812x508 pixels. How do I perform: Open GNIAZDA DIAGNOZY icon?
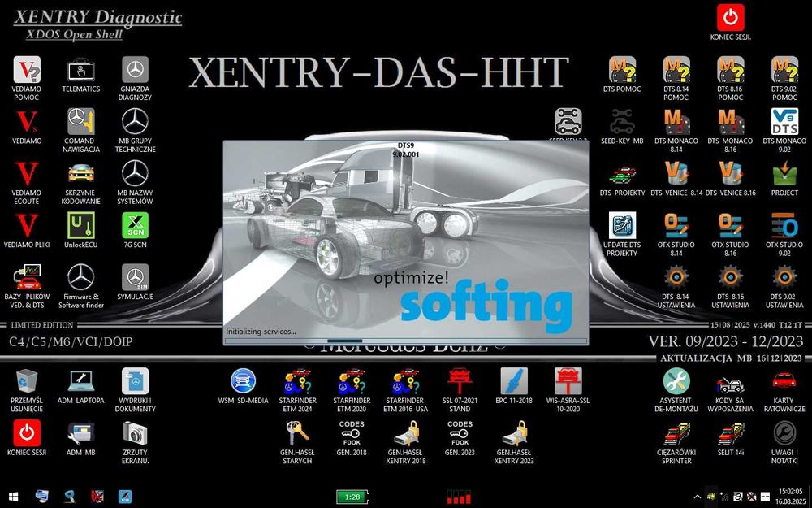pyautogui.click(x=135, y=69)
